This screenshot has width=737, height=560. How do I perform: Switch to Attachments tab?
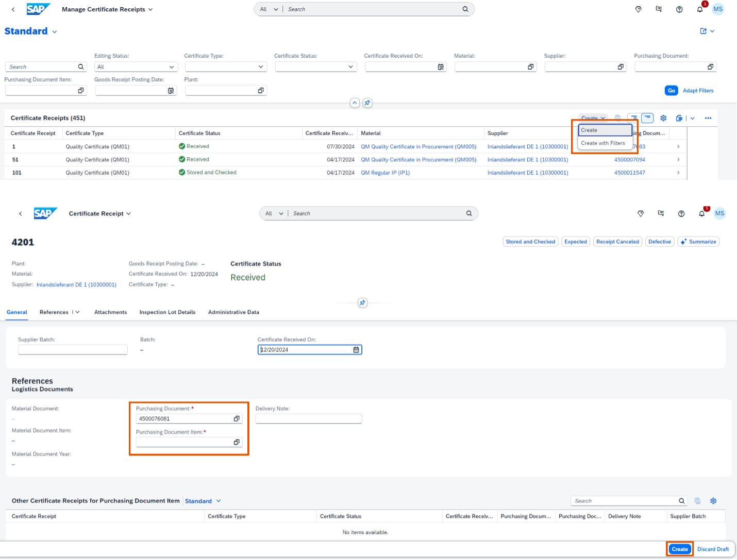pos(110,312)
